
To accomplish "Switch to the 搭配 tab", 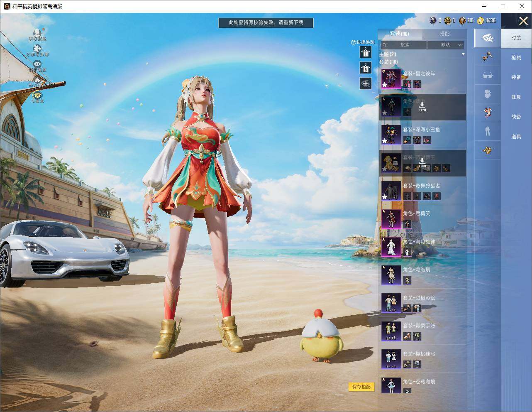I will point(444,34).
